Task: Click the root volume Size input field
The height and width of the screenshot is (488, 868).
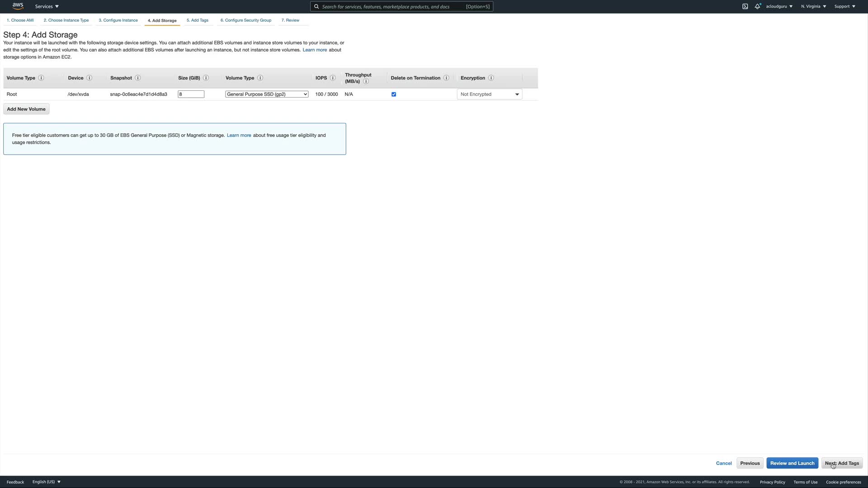Action: tap(191, 94)
